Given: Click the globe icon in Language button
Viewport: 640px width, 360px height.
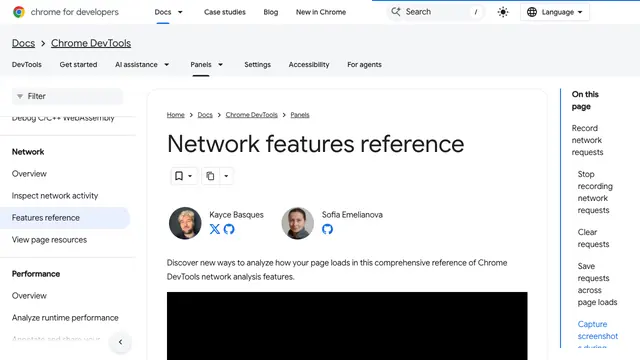Looking at the screenshot, I should [x=532, y=12].
